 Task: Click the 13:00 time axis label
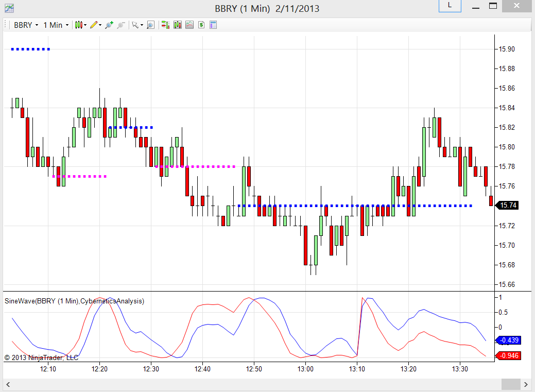[x=305, y=369]
